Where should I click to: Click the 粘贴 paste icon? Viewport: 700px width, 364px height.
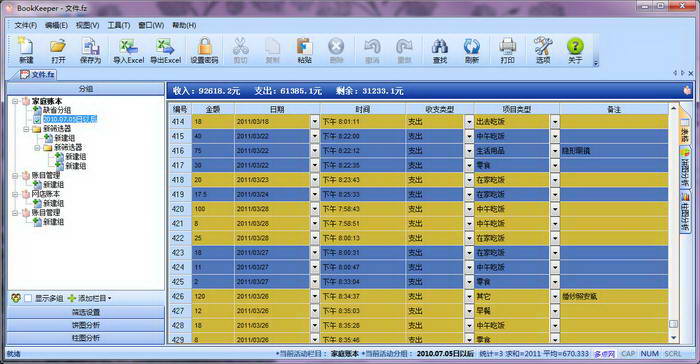304,46
